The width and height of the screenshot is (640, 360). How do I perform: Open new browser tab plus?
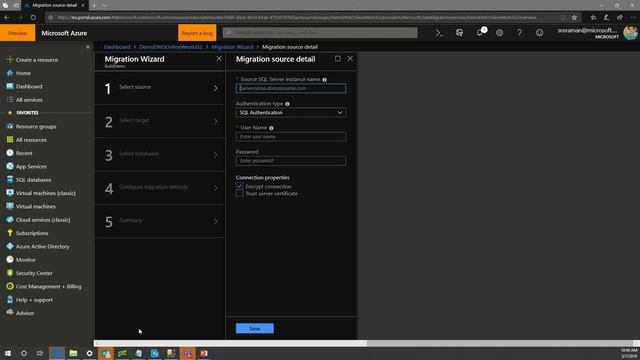[94, 5]
